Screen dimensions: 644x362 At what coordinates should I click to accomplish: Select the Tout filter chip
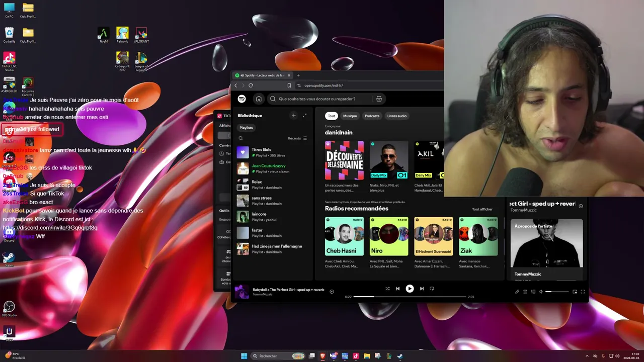tap(332, 116)
